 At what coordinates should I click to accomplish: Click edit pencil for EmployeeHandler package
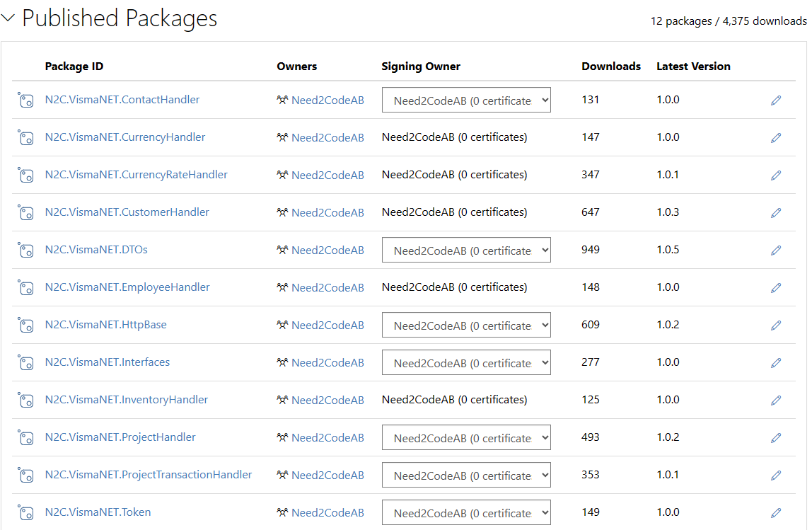click(776, 287)
